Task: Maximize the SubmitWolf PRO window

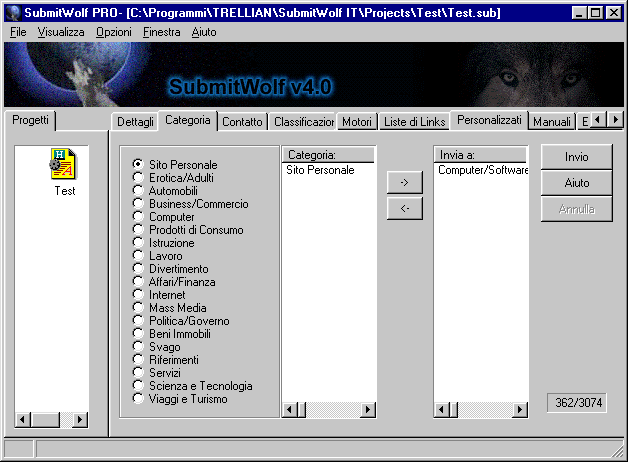Action: (595, 13)
